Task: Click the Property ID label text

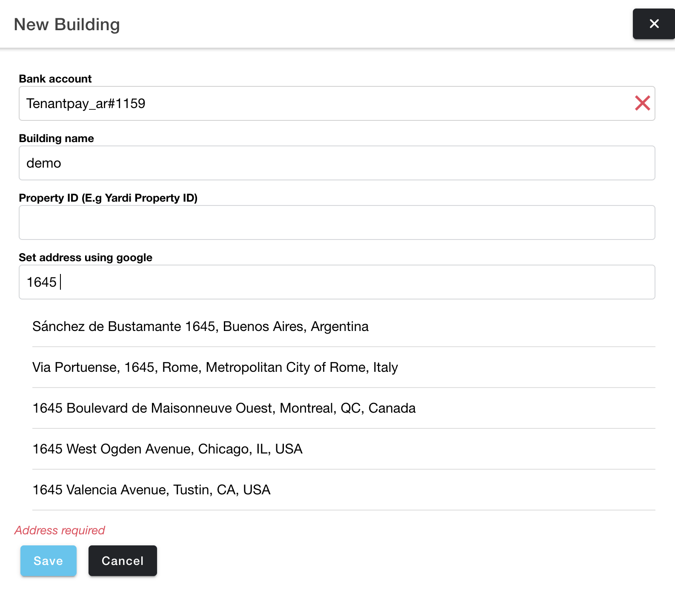Action: [108, 198]
